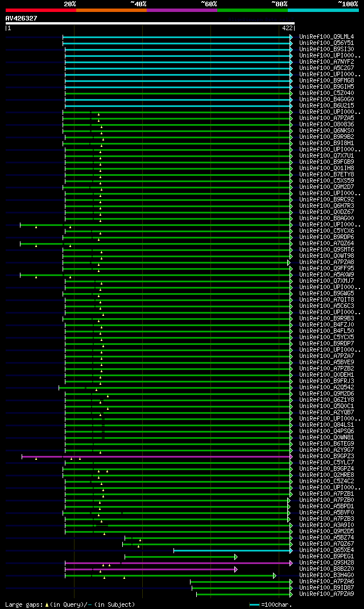Select the UniRef100_Q9SH28 label
364x609 pixels.
(x=326, y=563)
